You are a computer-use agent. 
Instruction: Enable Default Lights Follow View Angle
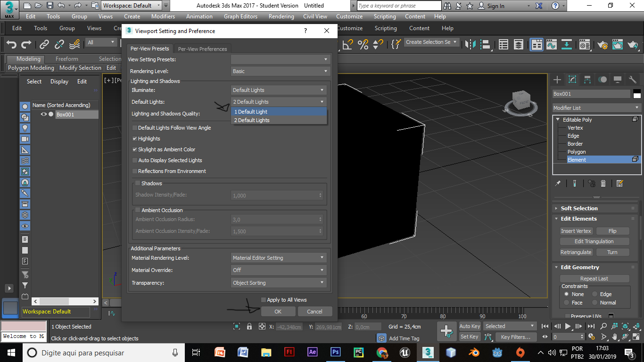[135, 128]
